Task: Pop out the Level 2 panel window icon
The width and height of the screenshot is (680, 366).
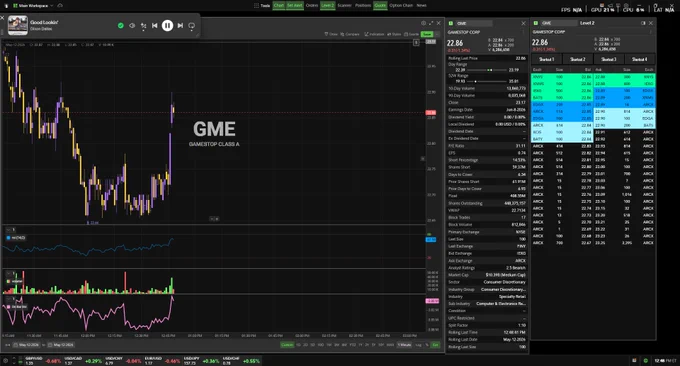Action: click(x=643, y=23)
